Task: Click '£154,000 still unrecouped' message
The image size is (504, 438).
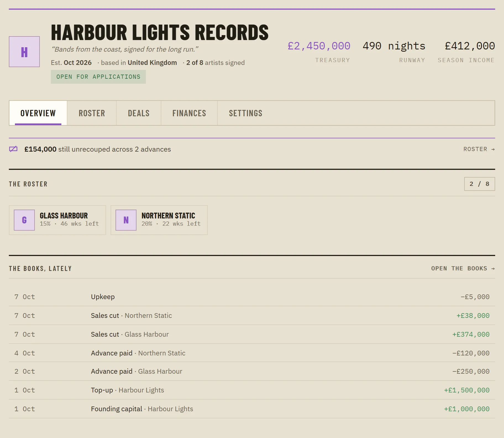Action: (x=98, y=149)
